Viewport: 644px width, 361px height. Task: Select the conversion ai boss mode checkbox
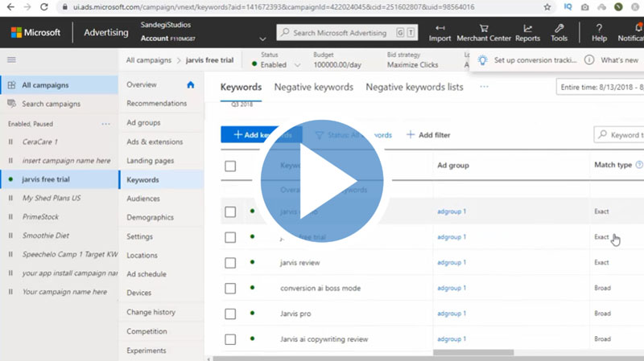pos(230,289)
